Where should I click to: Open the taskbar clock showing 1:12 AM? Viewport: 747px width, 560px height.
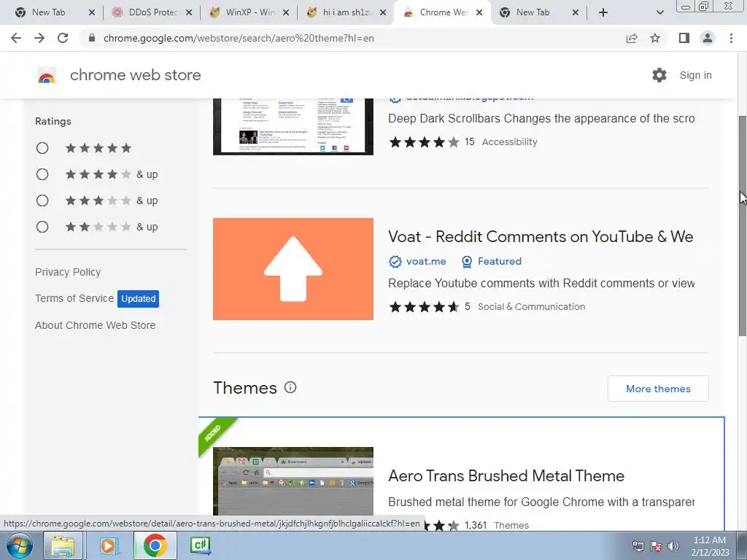click(710, 546)
